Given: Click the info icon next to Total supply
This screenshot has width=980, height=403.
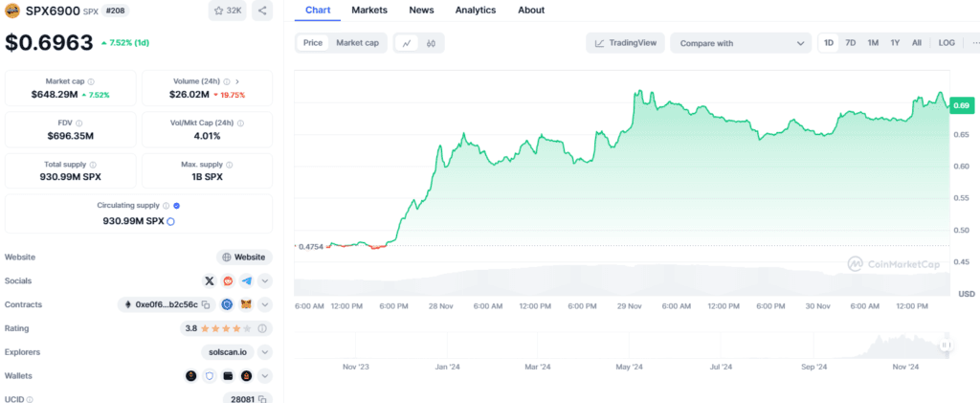Looking at the screenshot, I should (93, 165).
